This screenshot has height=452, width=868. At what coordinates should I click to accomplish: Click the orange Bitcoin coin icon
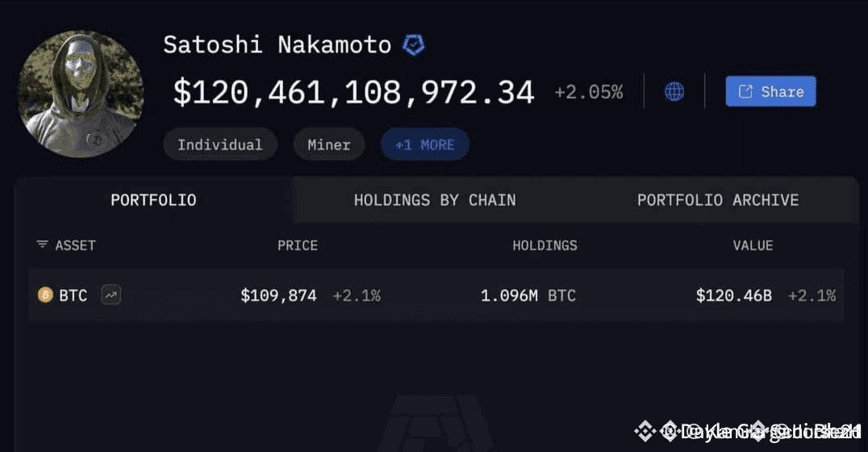45,295
